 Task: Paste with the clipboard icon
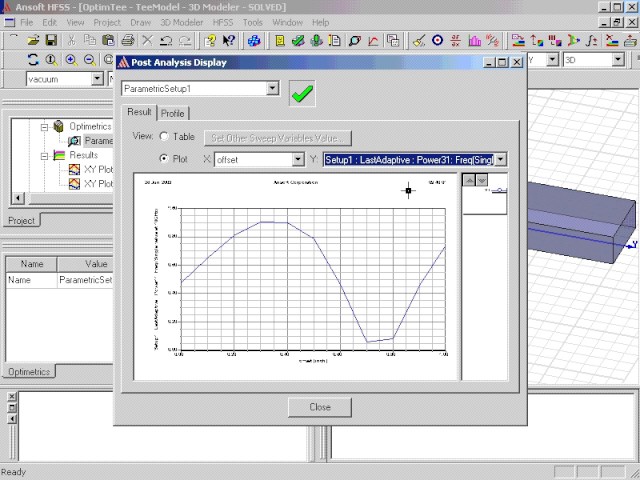[108, 40]
